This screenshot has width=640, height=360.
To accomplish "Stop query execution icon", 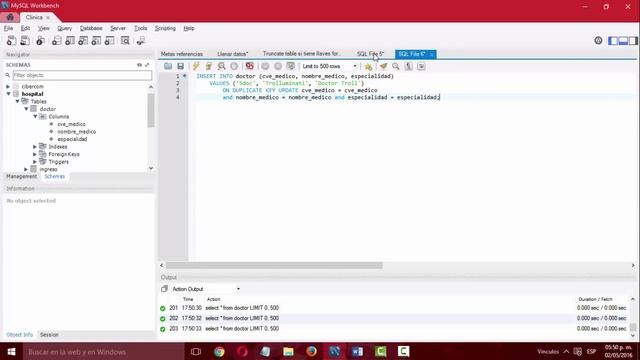I will (234, 66).
